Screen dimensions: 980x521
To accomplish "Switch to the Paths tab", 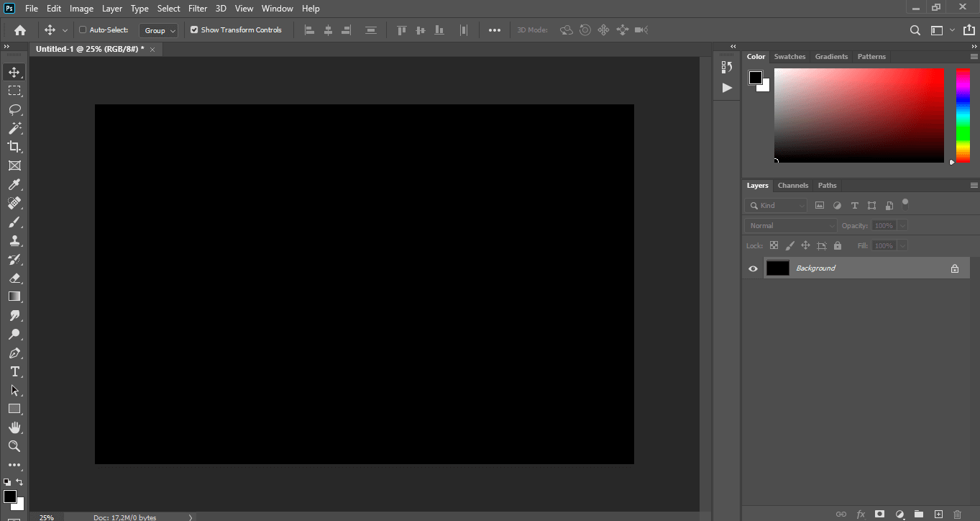I will click(828, 186).
